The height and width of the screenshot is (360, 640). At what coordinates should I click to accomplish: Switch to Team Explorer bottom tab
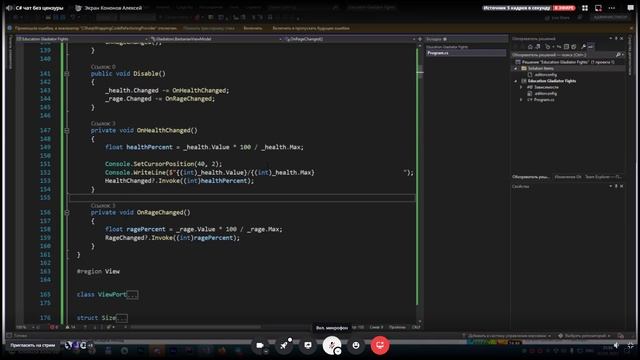click(x=603, y=177)
